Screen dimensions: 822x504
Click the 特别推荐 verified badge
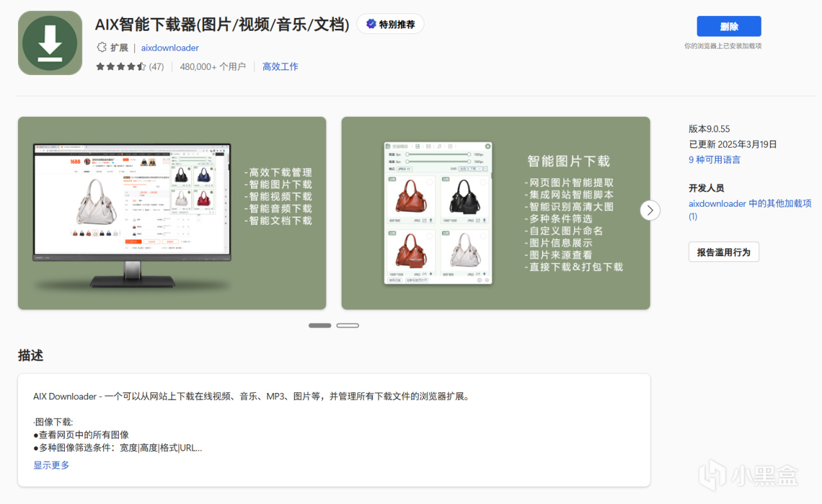390,24
